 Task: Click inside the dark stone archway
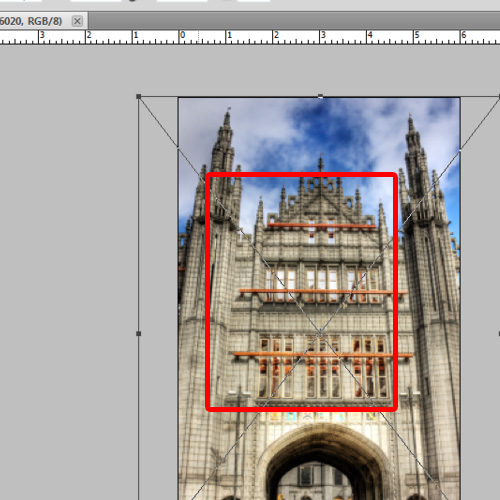point(320,473)
